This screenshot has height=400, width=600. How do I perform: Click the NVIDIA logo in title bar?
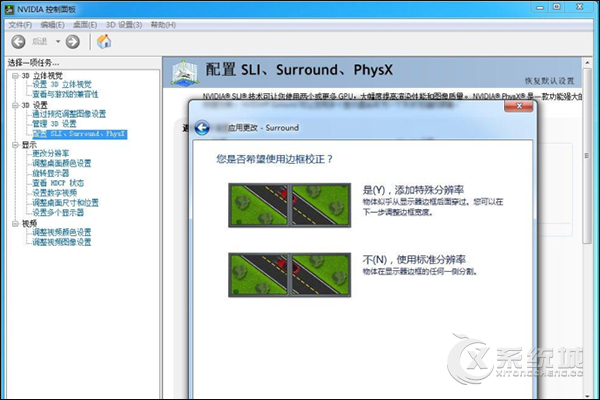coord(9,9)
